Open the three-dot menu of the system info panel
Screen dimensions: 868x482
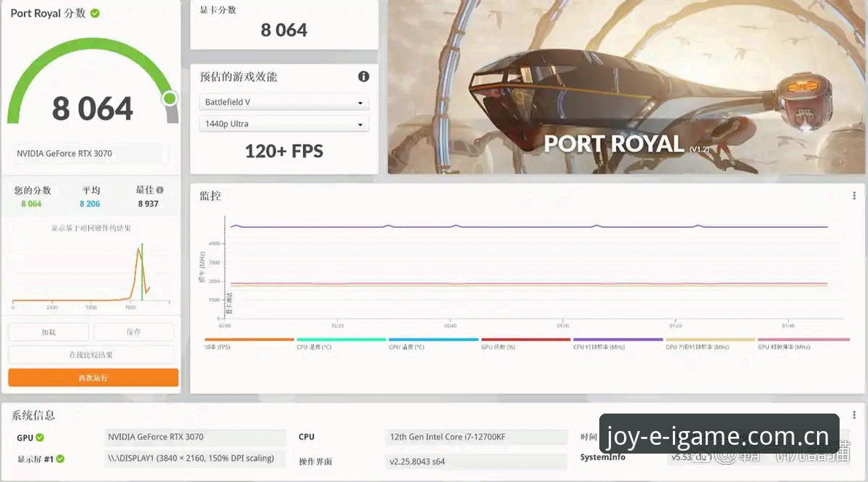(x=854, y=414)
